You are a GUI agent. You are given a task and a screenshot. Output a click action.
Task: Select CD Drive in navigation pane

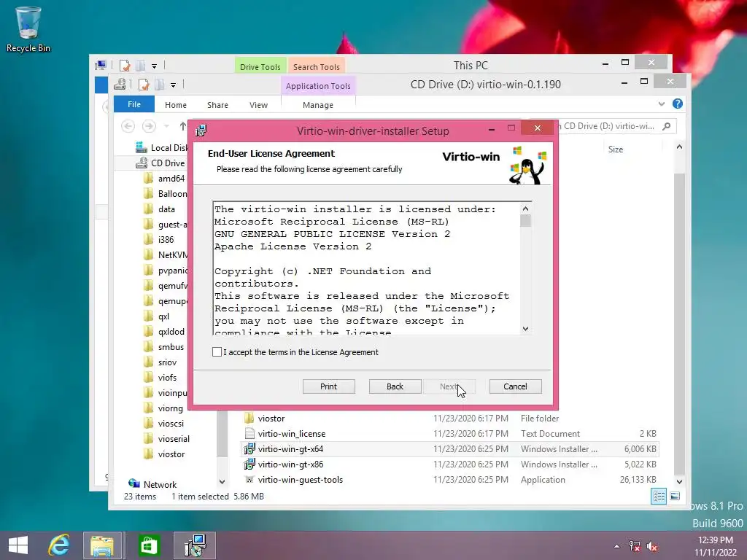[x=160, y=163]
